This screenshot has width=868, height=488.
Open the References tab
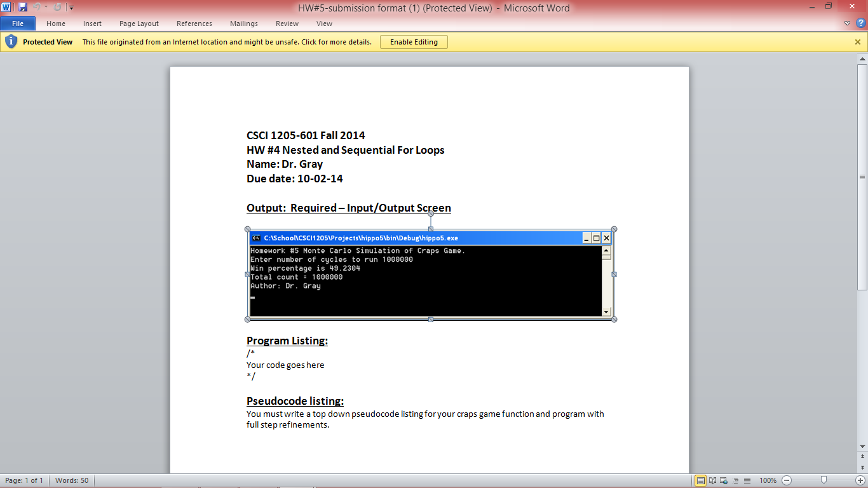point(194,24)
